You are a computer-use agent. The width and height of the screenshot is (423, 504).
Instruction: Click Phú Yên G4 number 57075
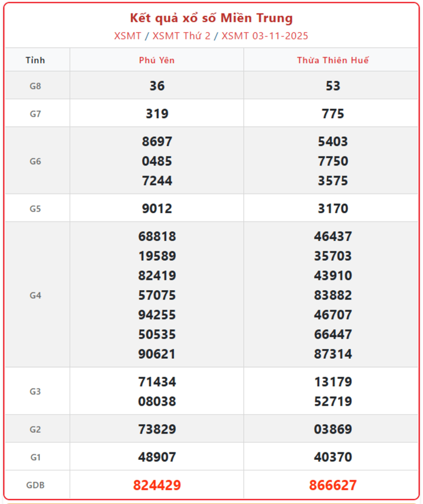157,295
